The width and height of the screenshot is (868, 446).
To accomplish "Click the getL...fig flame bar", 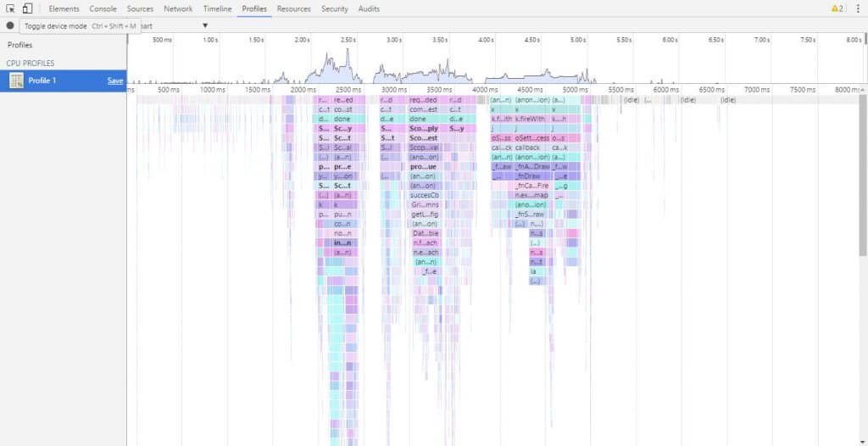I will click(x=425, y=214).
